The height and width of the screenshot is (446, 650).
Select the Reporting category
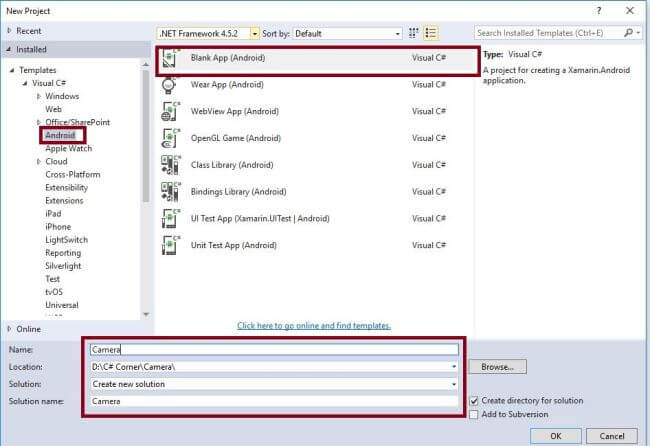(63, 253)
